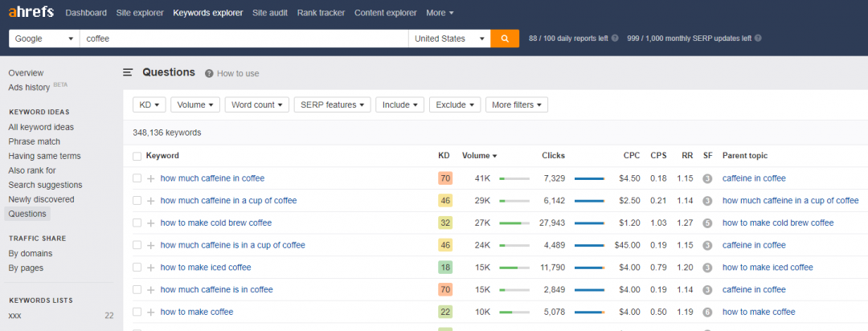Click plus icon for 'how to make iced coffee'
Viewport: 868px width, 331px height.
click(x=150, y=268)
